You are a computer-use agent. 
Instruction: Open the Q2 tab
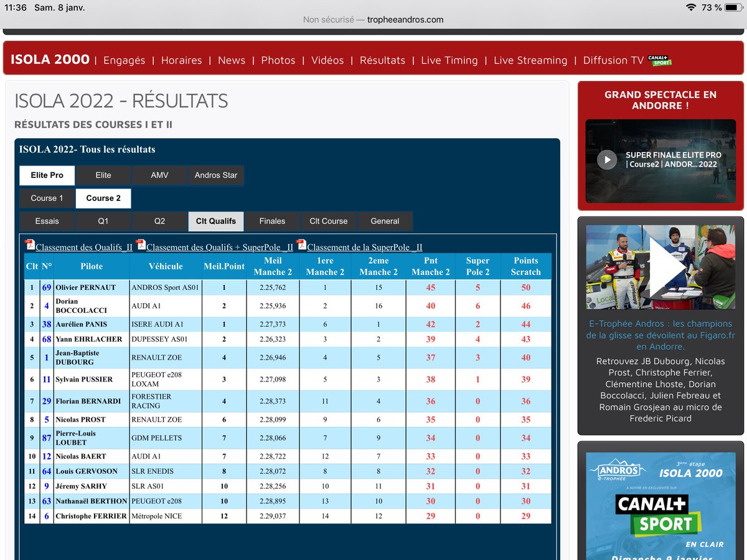point(159,221)
